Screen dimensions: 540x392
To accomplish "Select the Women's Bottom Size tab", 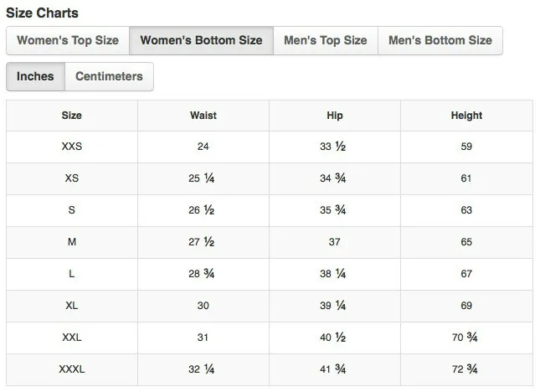I will (202, 40).
